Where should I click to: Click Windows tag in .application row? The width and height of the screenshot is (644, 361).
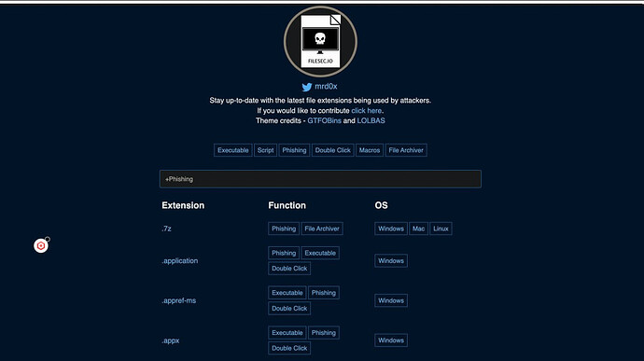391,261
